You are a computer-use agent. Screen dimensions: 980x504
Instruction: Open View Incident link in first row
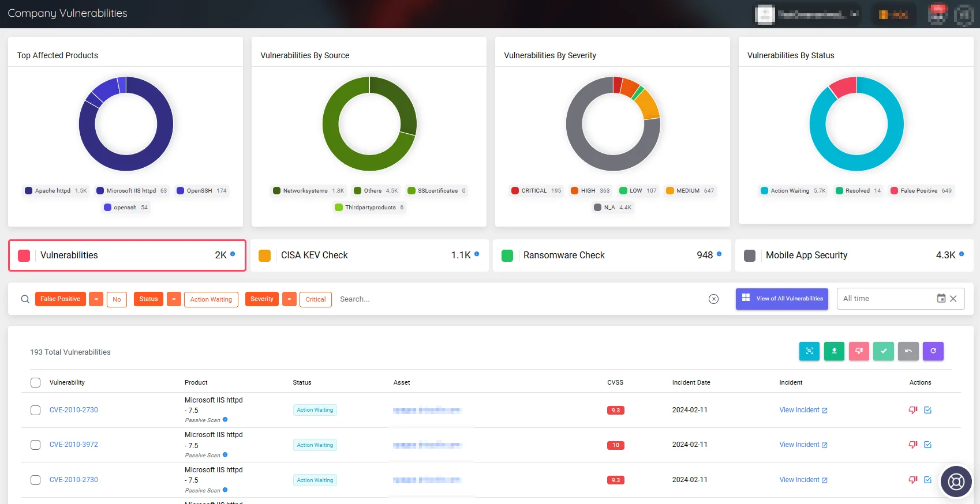[x=803, y=410]
